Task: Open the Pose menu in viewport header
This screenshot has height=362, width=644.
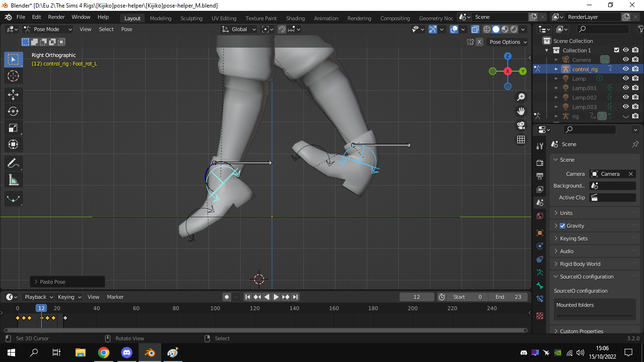Action: click(127, 29)
